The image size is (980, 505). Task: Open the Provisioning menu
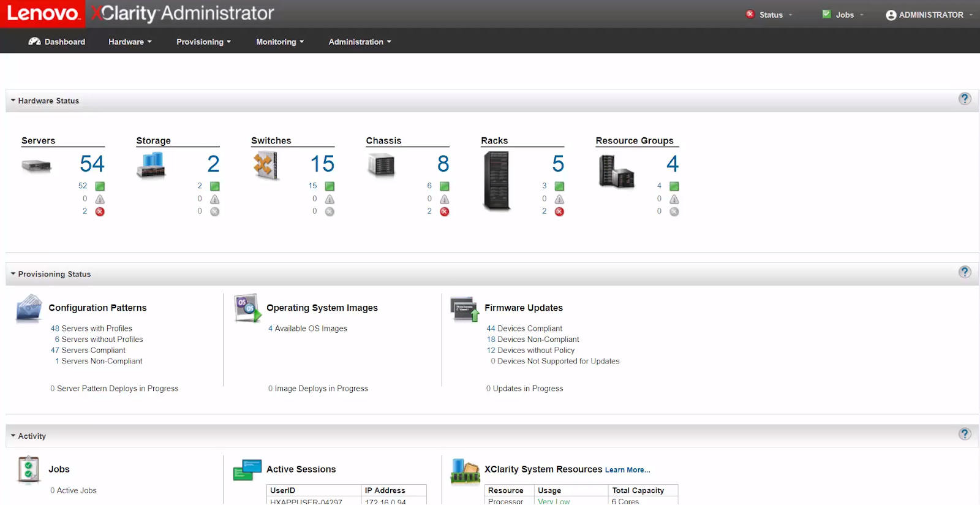[x=203, y=42]
